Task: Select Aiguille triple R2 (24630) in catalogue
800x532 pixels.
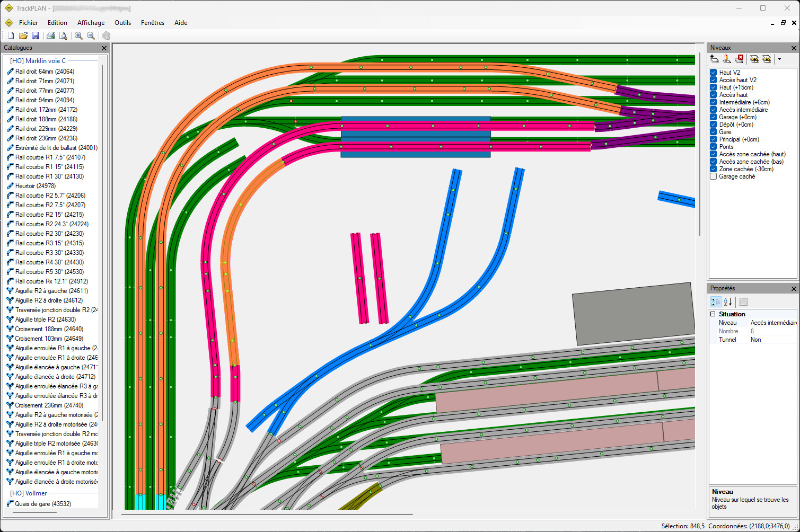Action: coord(45,320)
